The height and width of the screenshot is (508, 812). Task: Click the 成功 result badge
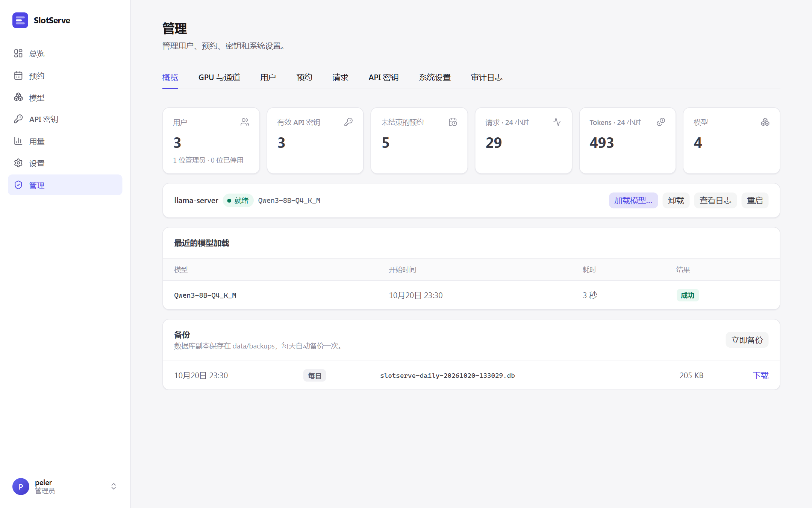coord(688,295)
